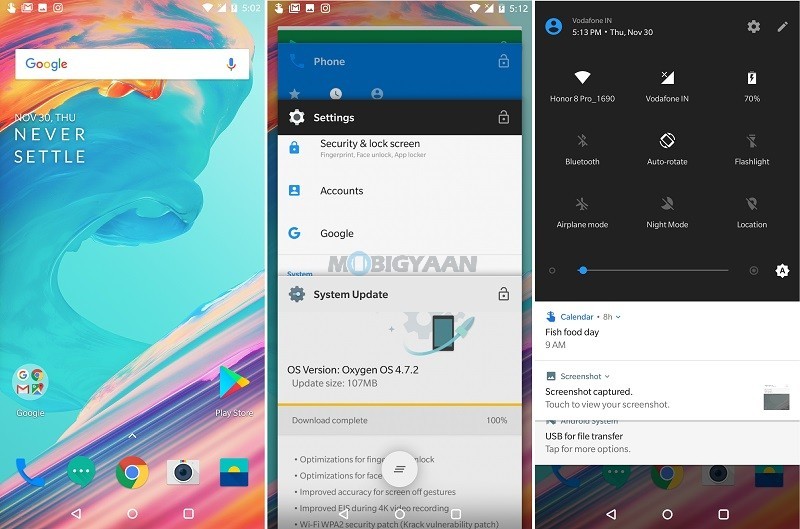Tap the Back button under the notification shade

[611, 514]
